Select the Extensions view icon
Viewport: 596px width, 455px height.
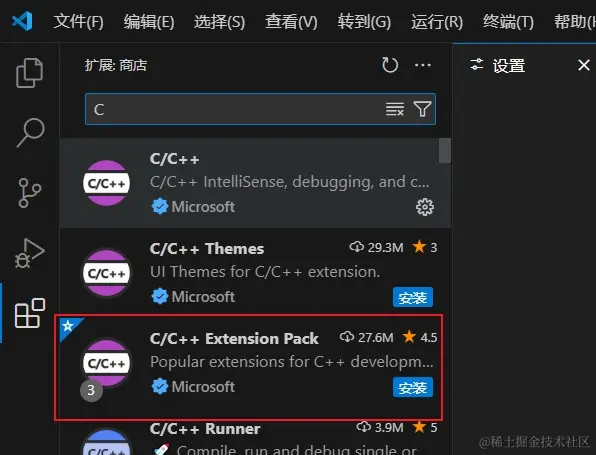30,313
